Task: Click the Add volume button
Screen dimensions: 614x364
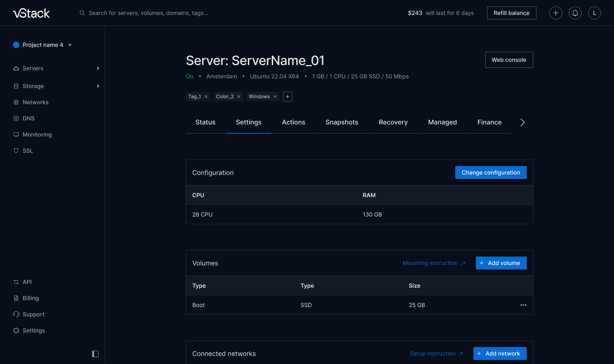Action: click(x=501, y=263)
